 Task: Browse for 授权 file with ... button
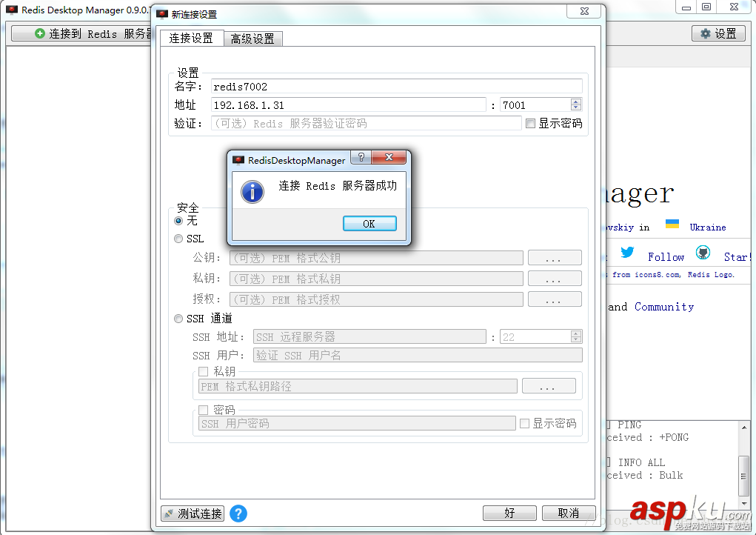555,299
